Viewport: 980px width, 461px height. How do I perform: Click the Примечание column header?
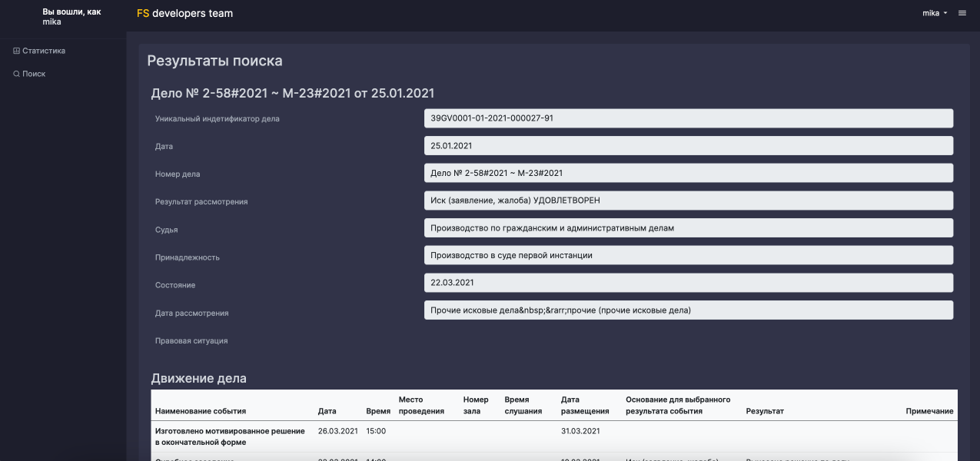click(929, 411)
